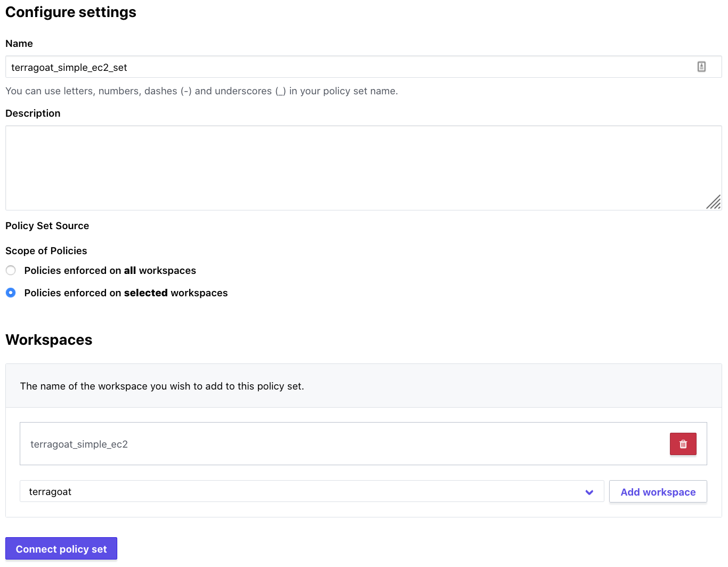728x567 pixels.
Task: Click the contact autofill icon in Name field
Action: click(701, 67)
